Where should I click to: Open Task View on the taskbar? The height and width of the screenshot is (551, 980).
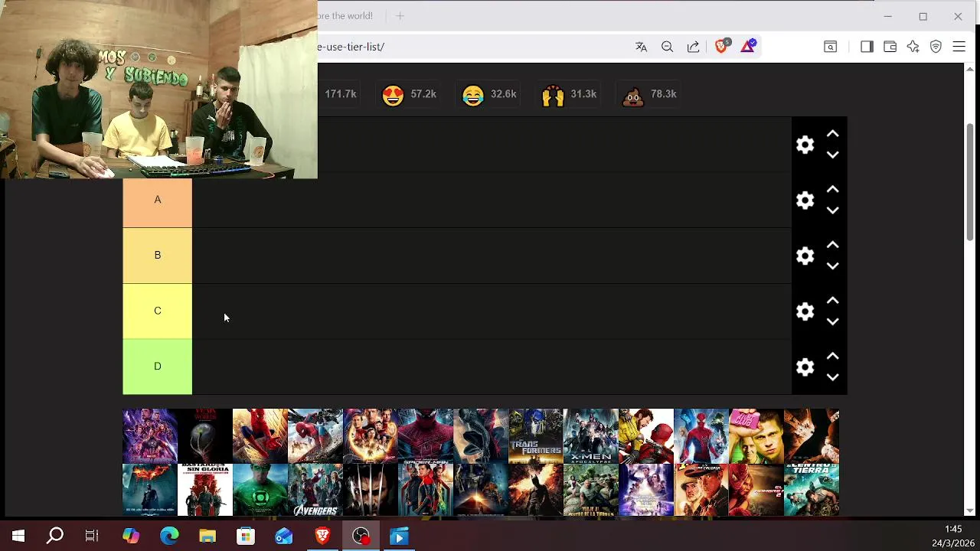coord(92,536)
